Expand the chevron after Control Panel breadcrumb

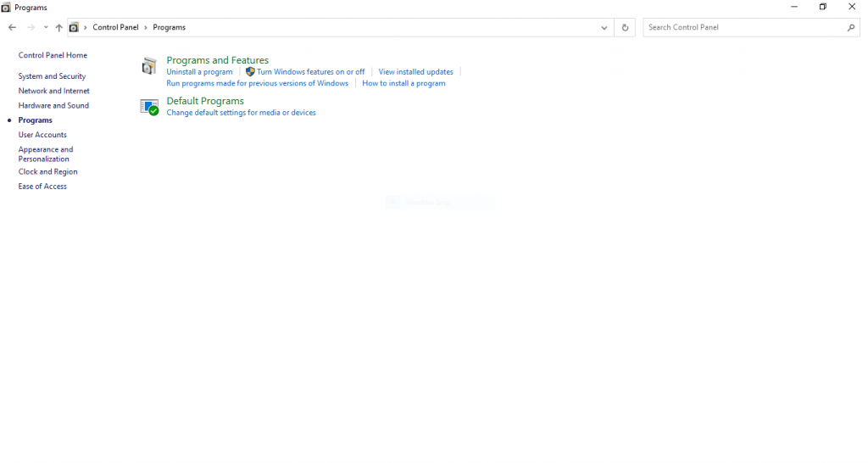click(x=146, y=27)
